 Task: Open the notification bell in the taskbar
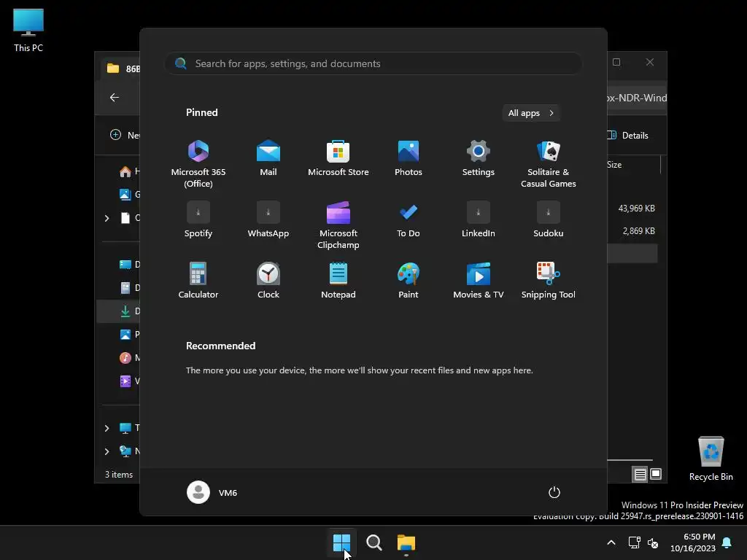[727, 542]
